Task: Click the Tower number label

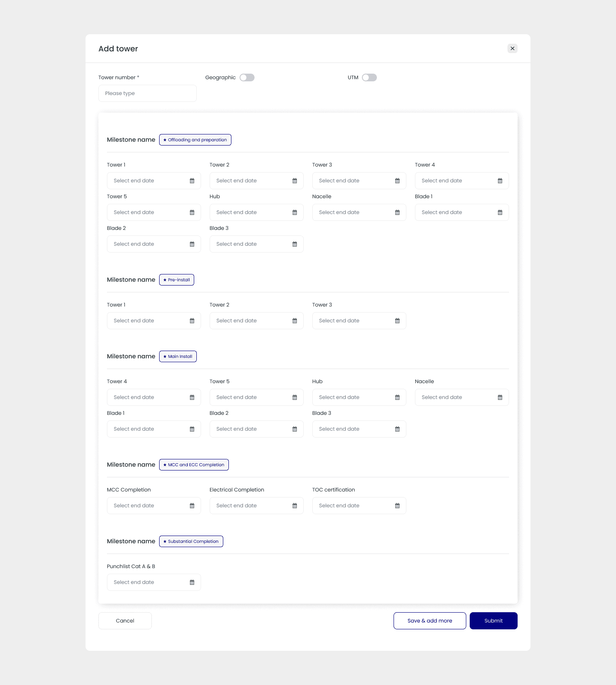Action: click(119, 77)
